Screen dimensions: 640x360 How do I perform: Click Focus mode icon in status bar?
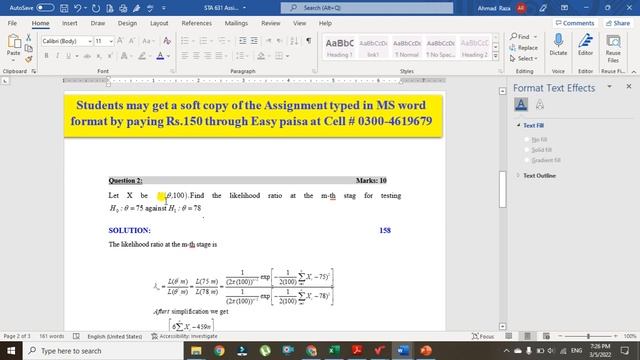(x=483, y=336)
